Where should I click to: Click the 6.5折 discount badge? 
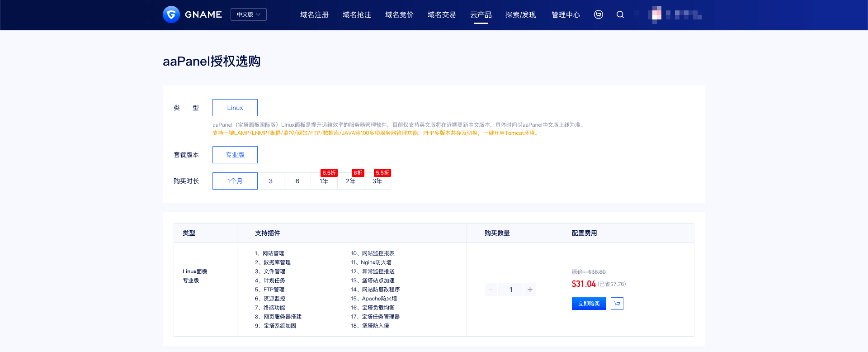(329, 173)
